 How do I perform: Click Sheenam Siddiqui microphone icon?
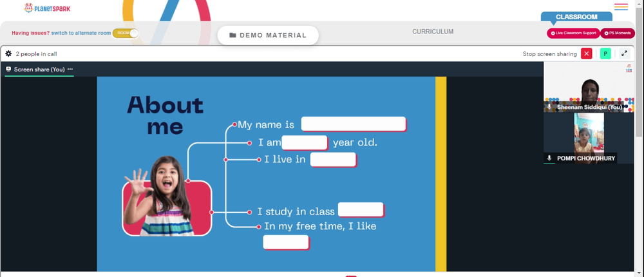(x=549, y=107)
